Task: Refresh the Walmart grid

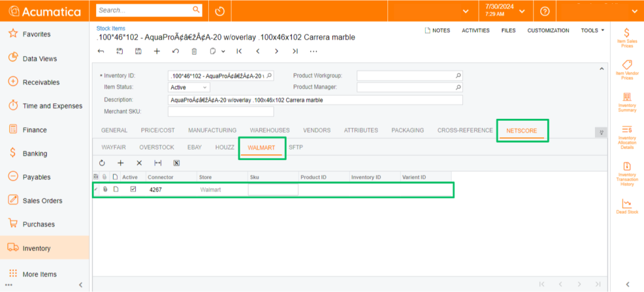Action: (102, 163)
